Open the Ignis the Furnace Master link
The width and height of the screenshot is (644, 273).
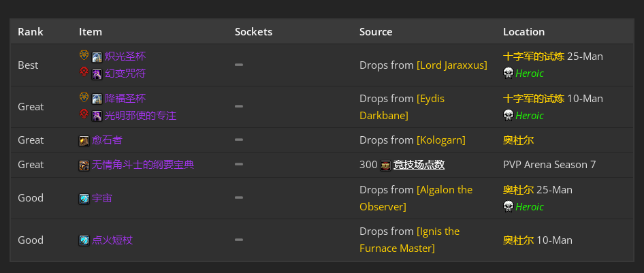(x=410, y=240)
